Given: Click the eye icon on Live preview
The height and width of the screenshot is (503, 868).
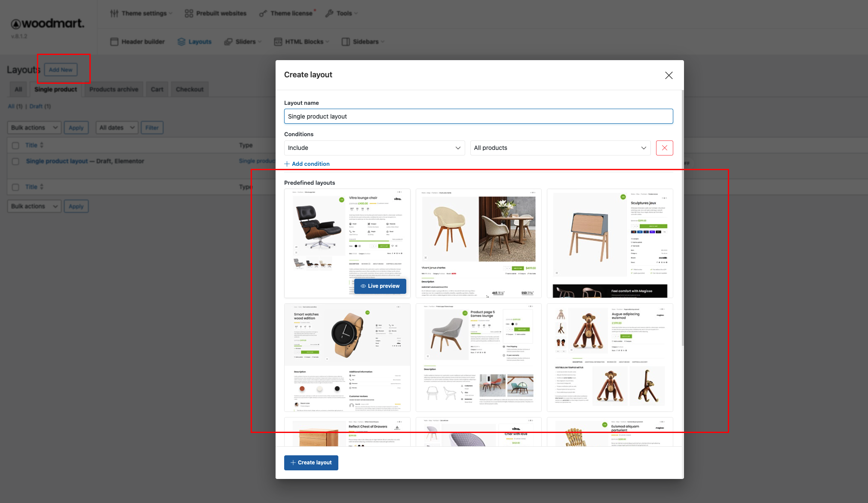Looking at the screenshot, I should pos(363,286).
